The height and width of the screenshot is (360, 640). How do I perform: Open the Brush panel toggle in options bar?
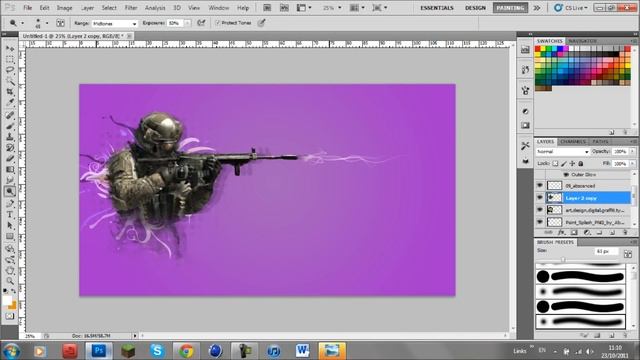click(x=60, y=23)
